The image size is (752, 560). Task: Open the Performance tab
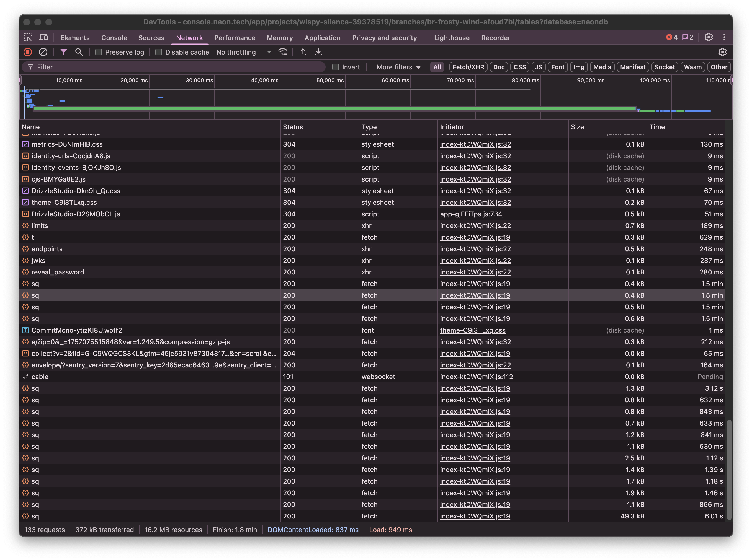pyautogui.click(x=235, y=38)
